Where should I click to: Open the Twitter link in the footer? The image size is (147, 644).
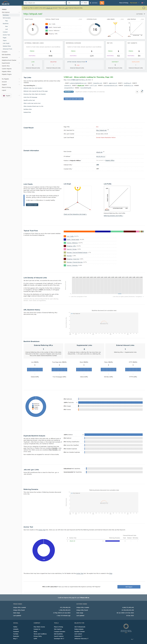[15, 627]
